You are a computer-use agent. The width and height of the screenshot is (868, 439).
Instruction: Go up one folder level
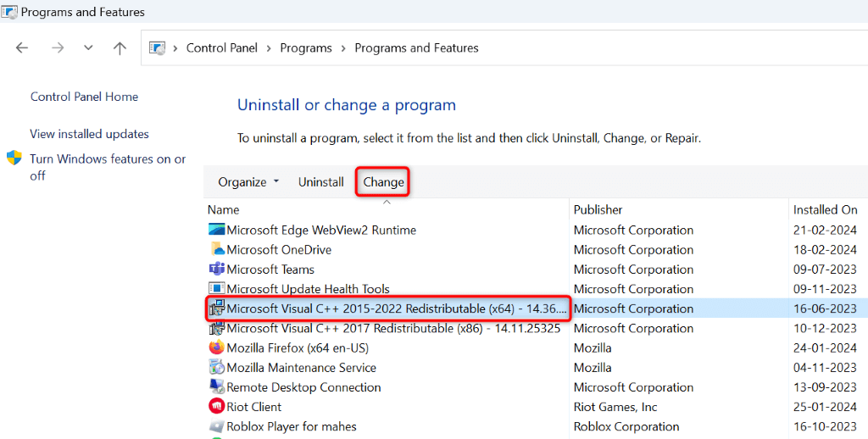[x=120, y=47]
